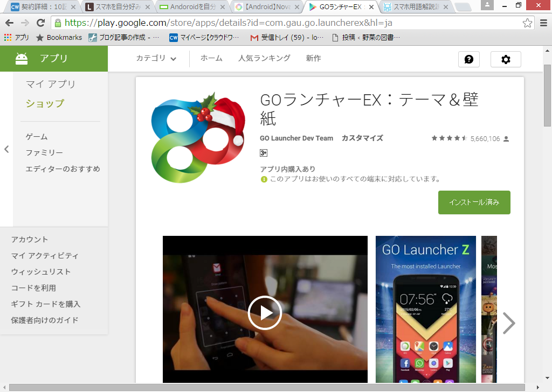Click the インストール済み installed button
The width and height of the screenshot is (552, 392).
tap(474, 202)
